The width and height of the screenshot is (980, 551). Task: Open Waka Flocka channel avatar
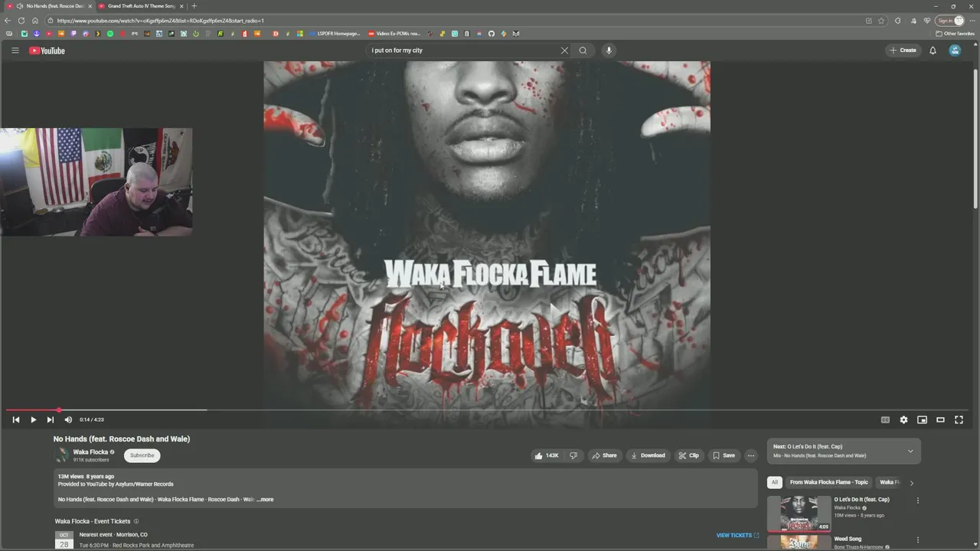point(61,455)
